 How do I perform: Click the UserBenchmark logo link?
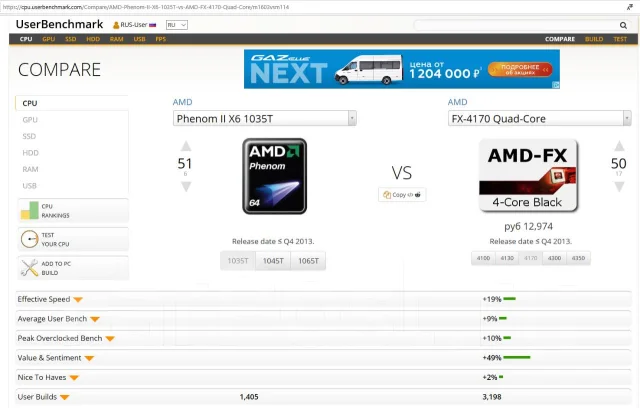coord(59,24)
